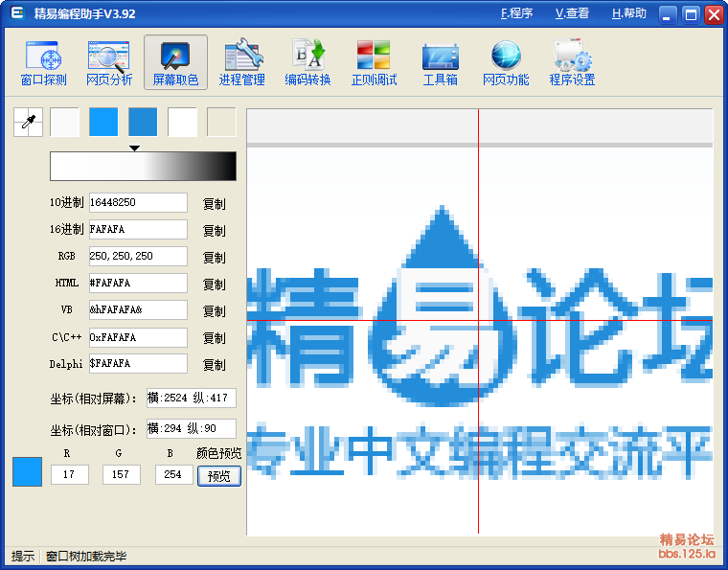
Task: Open the 正则调试 regex debugger
Action: 374,62
